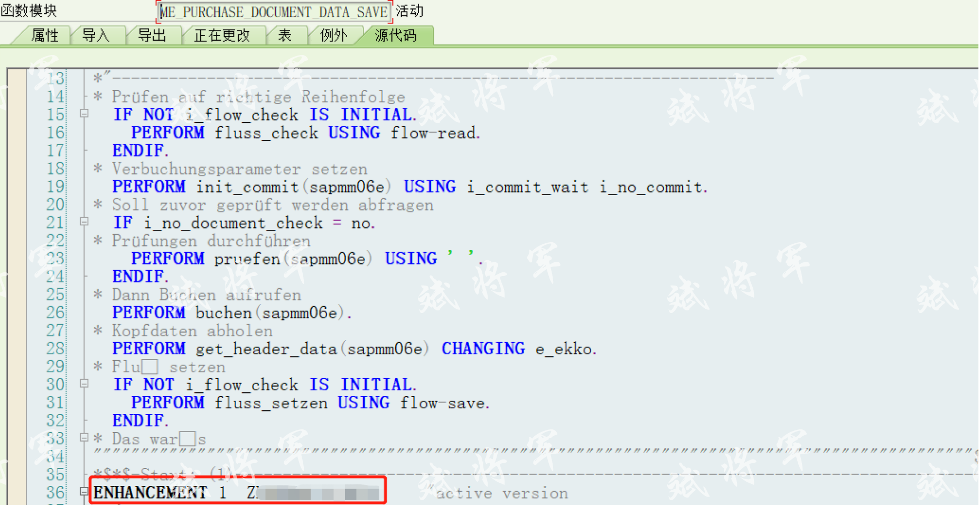Click 'PERFORM fluss_check USING flow-read' line

pyautogui.click(x=305, y=133)
